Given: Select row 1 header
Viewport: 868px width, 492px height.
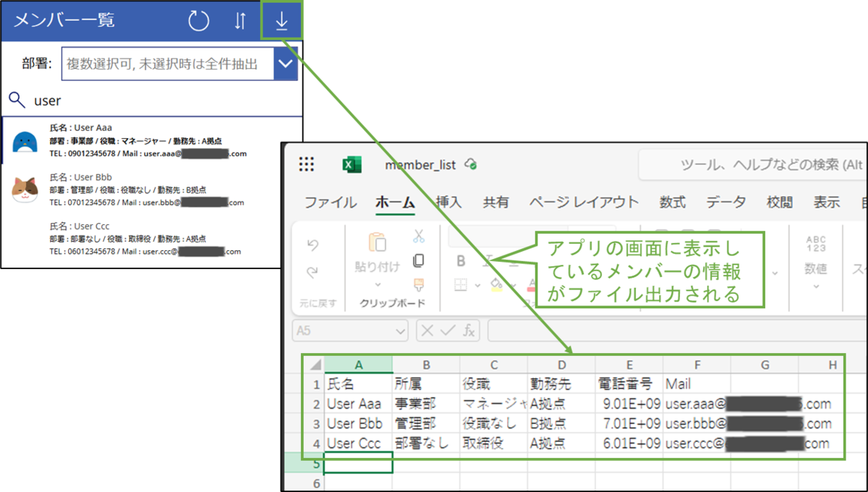Looking at the screenshot, I should tap(315, 383).
